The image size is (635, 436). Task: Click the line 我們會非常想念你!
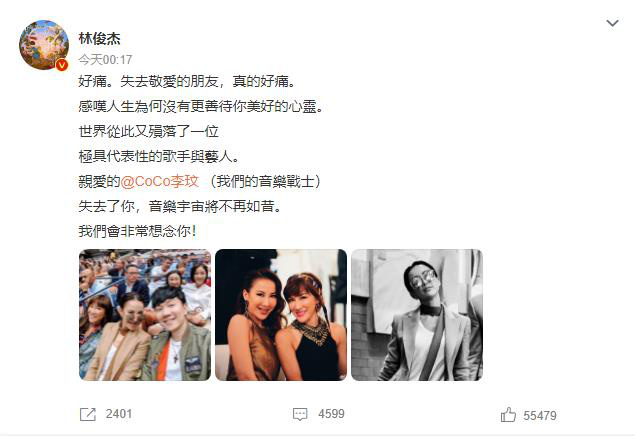coord(138,232)
